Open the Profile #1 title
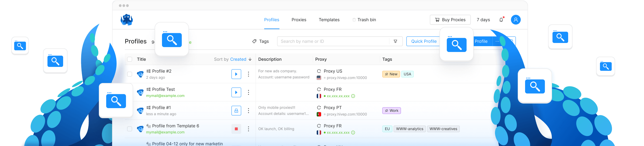This screenshot has height=146, width=644. (161, 108)
